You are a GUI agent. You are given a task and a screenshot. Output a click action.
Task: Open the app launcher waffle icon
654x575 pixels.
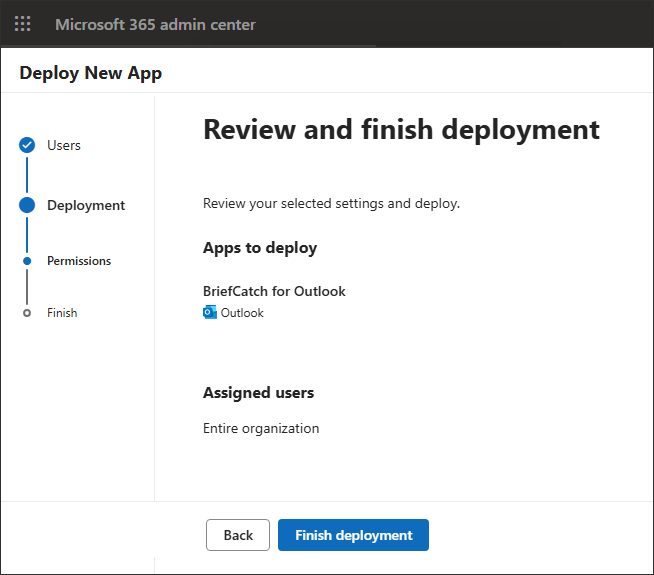[x=23, y=24]
